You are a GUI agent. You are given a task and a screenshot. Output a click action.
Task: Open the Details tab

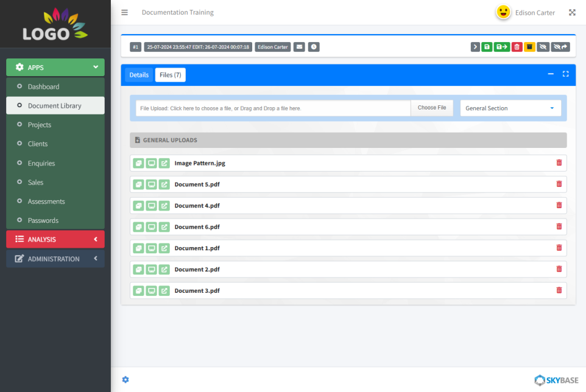tap(139, 75)
